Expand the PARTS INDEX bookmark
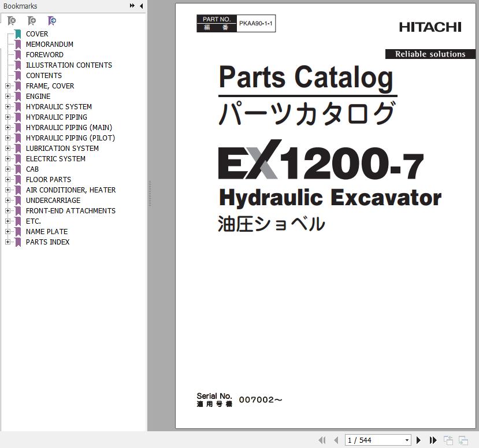 (x=8, y=242)
